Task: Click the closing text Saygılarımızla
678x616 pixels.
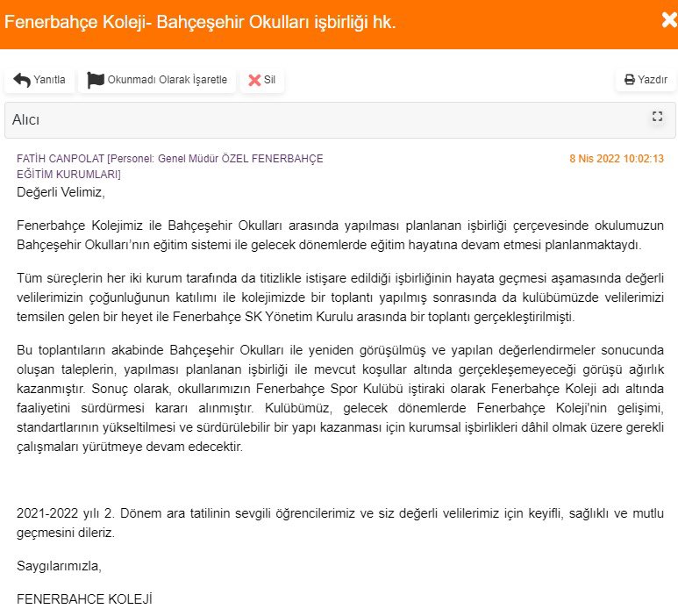Action: click(x=59, y=566)
